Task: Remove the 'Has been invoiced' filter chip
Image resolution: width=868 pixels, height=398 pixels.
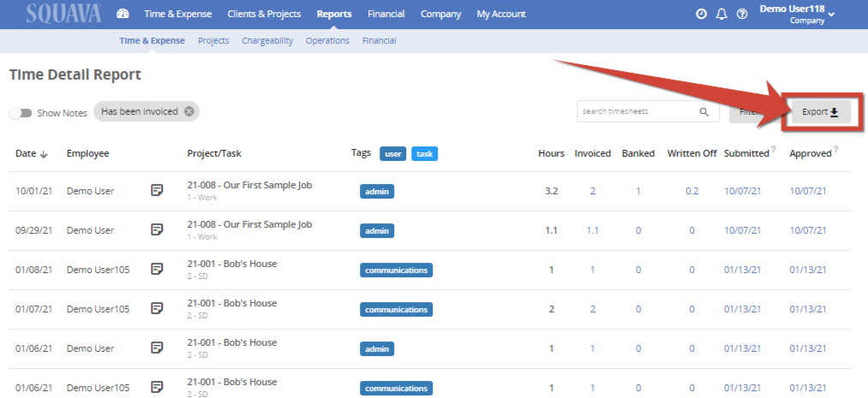Action: (x=189, y=111)
